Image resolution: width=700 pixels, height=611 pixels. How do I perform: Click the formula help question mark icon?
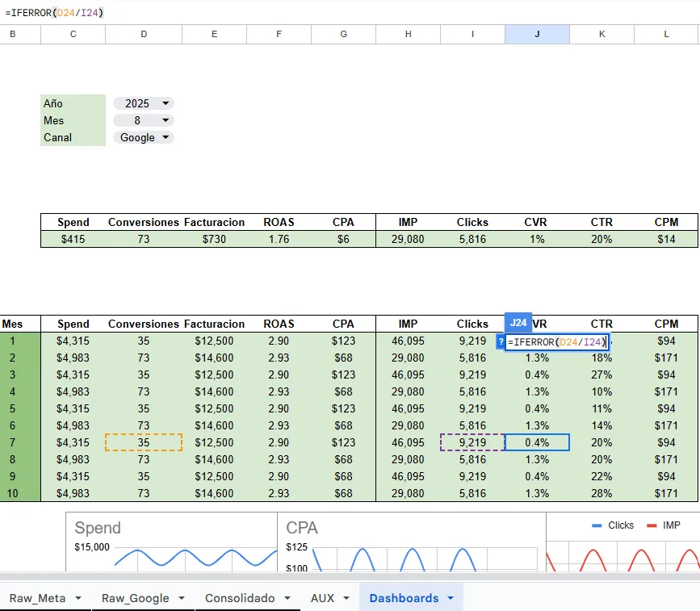501,342
